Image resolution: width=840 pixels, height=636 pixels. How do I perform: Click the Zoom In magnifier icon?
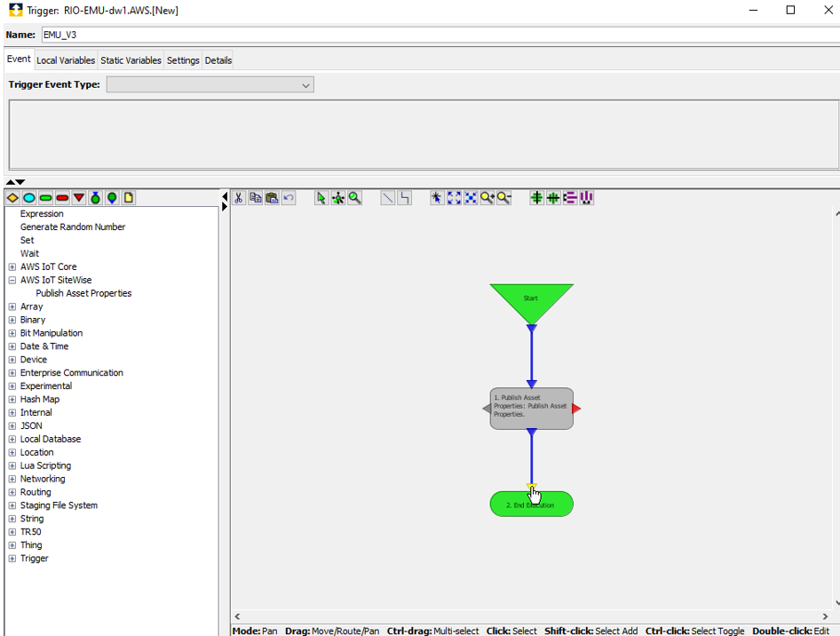[x=487, y=198]
